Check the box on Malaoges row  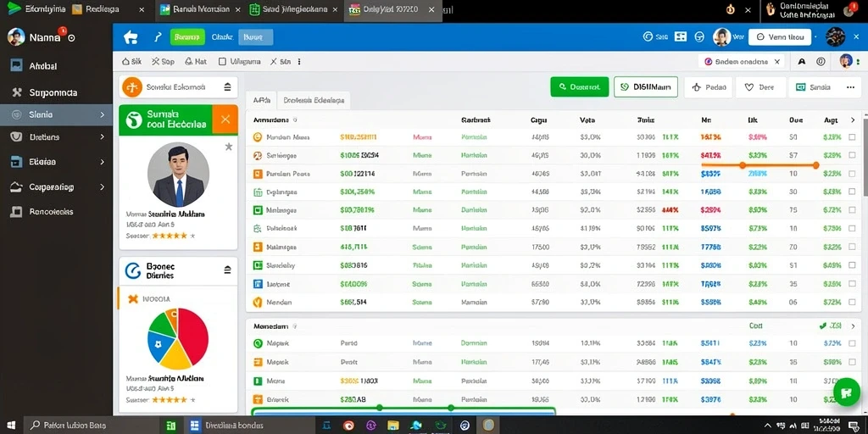[x=852, y=210]
